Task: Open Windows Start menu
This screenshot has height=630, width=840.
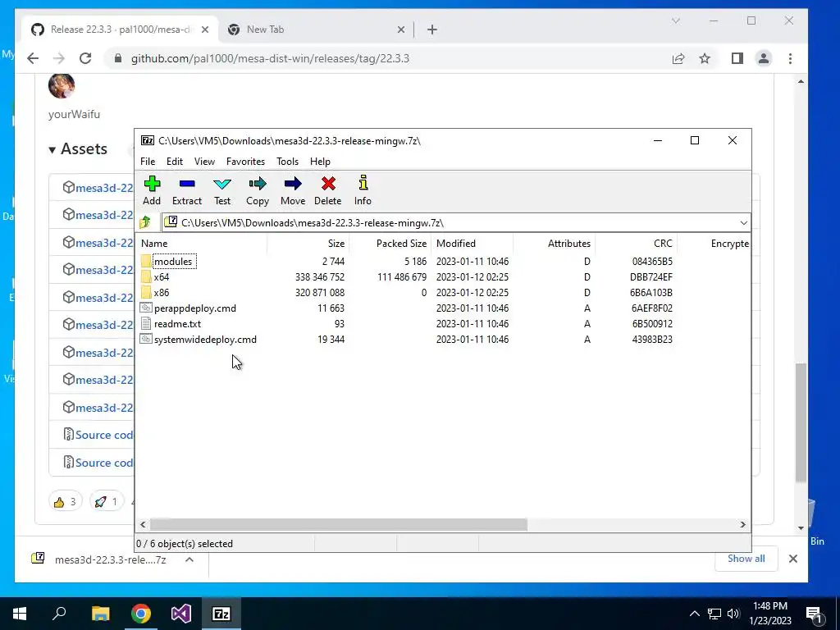Action: pos(20,614)
